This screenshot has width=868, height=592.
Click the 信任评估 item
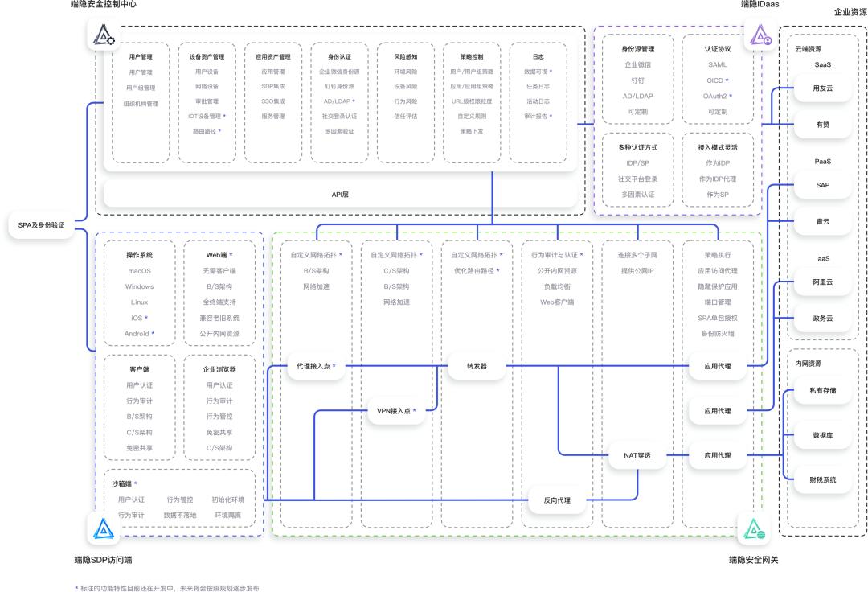406,117
